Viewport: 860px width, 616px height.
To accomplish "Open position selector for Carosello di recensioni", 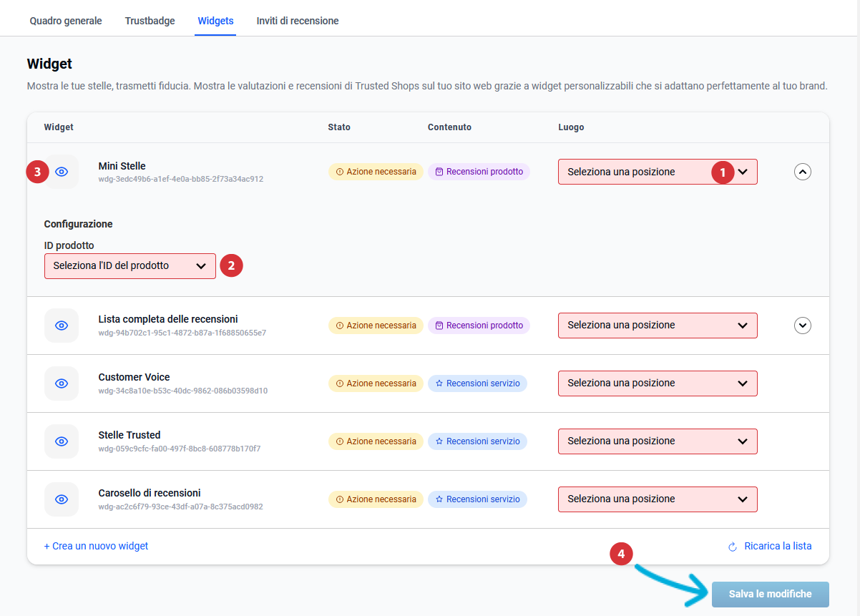I will 657,499.
